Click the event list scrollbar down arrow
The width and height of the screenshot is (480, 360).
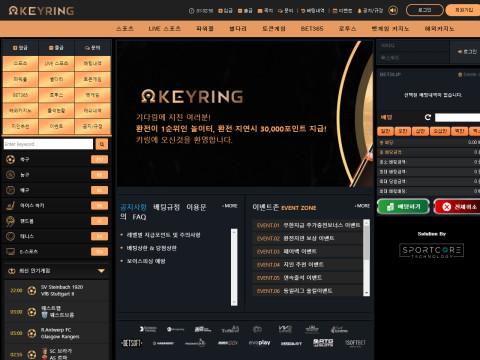366,293
